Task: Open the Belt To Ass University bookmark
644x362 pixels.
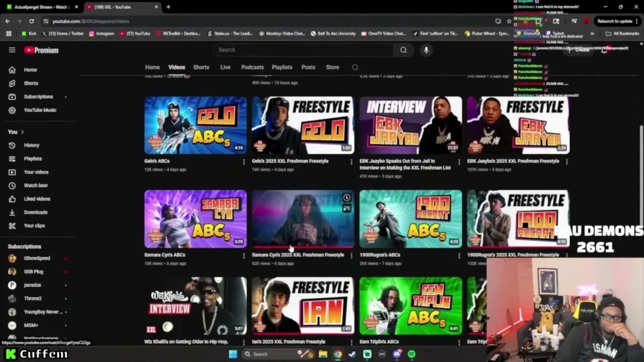Action: 333,34
